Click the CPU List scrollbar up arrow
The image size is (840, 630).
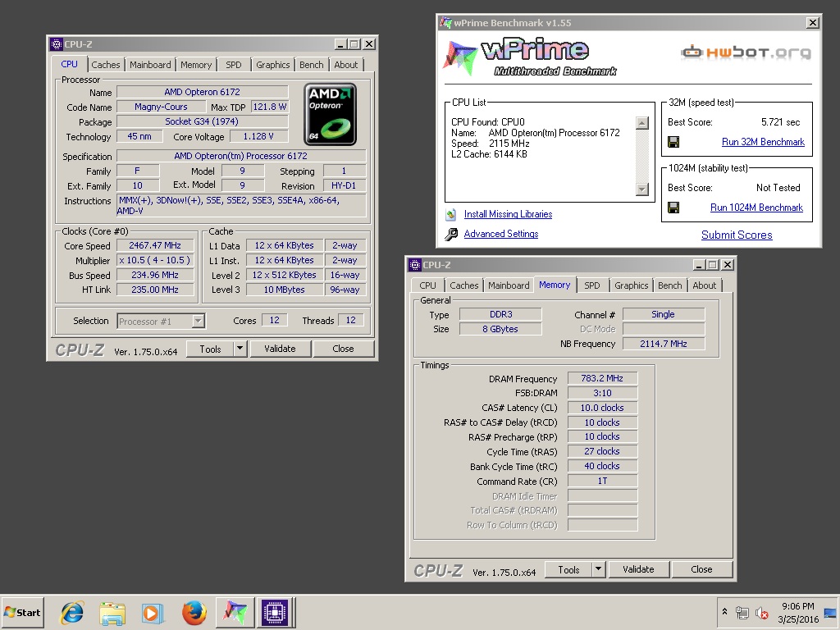641,123
